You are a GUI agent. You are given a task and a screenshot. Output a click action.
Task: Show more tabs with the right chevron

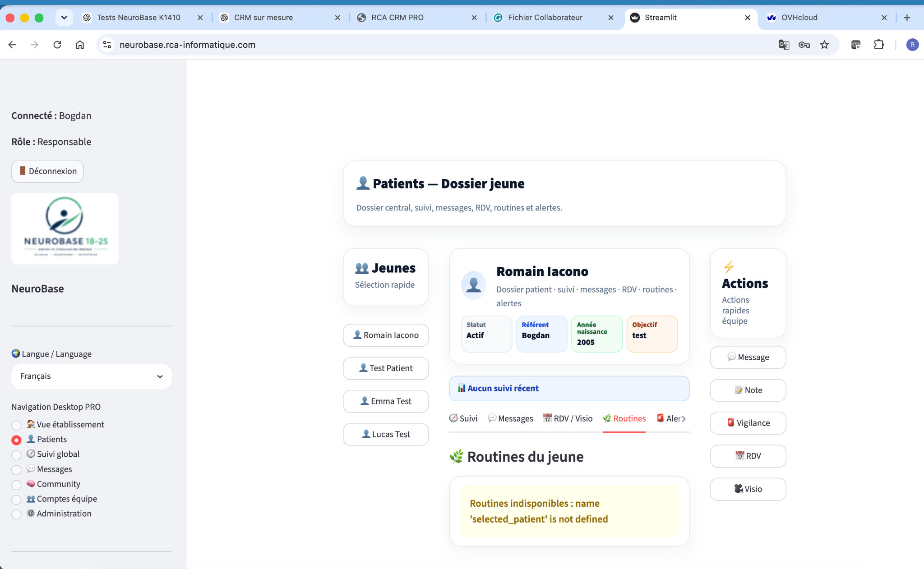pyautogui.click(x=684, y=419)
